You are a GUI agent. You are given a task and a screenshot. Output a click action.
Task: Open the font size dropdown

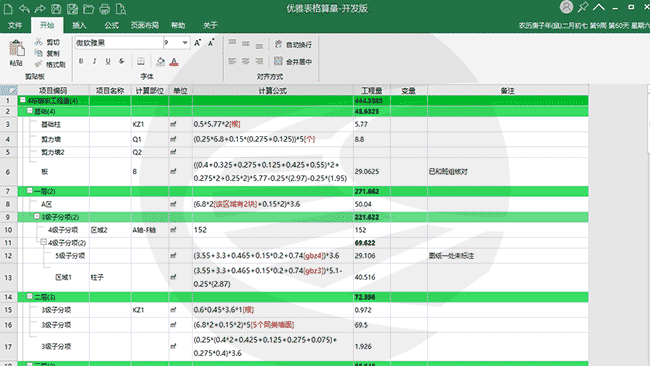point(185,43)
